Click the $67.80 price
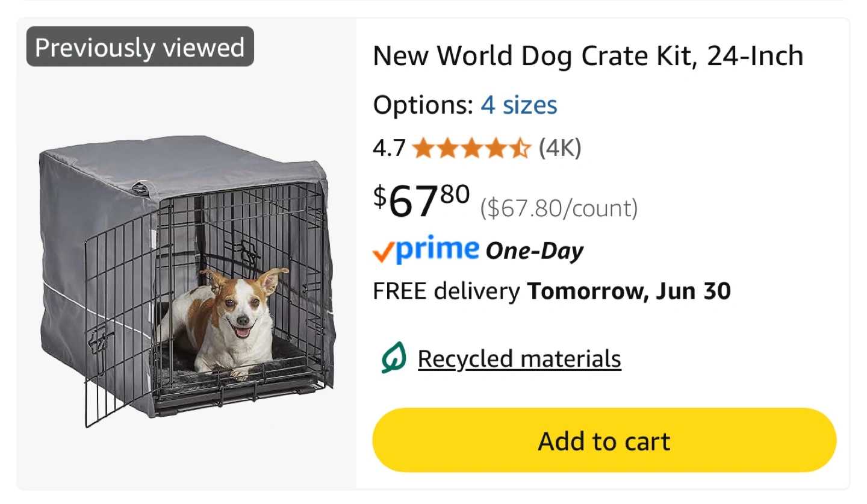Viewport: 867px width, 504px height. pyautogui.click(x=421, y=200)
